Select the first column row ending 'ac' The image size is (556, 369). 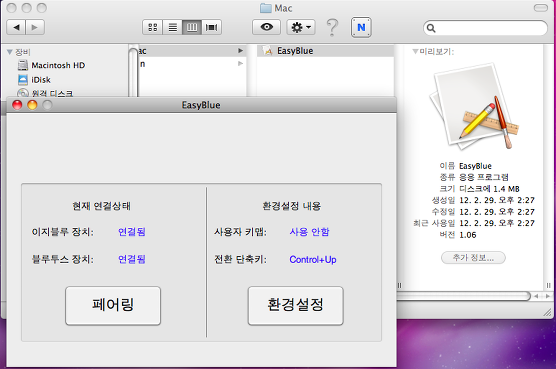click(192, 51)
